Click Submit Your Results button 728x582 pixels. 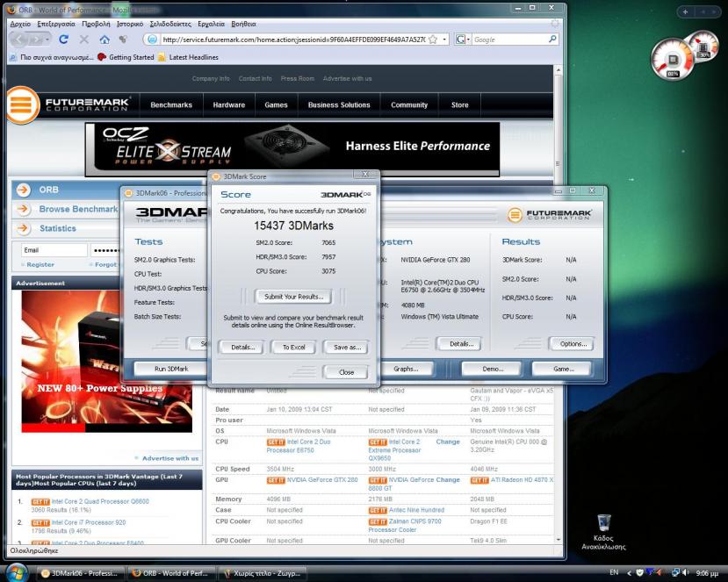click(x=293, y=297)
